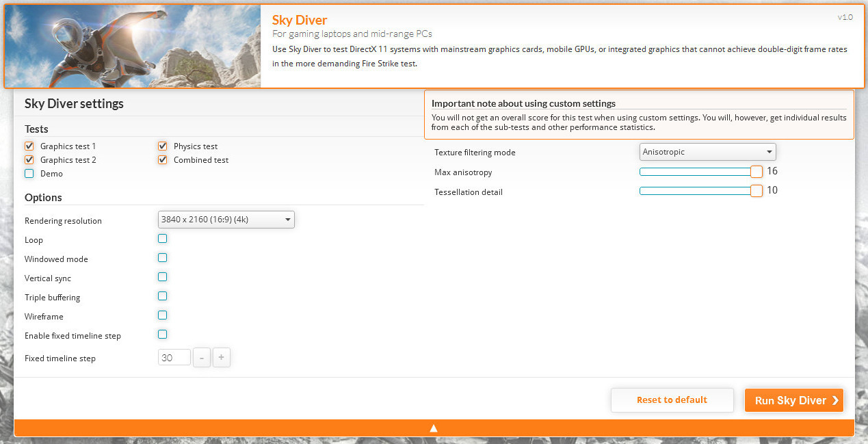Screen dimensions: 868x444
Task: Click the Tessellation detail value 10
Action: [772, 190]
